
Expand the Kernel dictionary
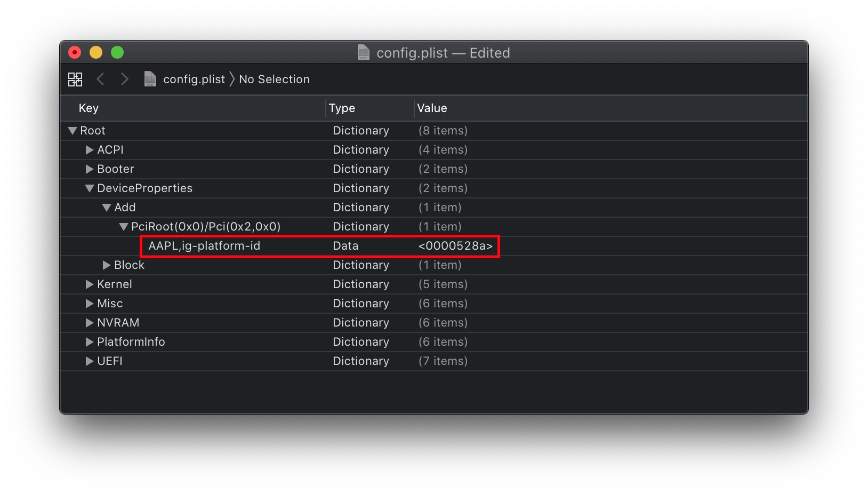click(x=89, y=284)
